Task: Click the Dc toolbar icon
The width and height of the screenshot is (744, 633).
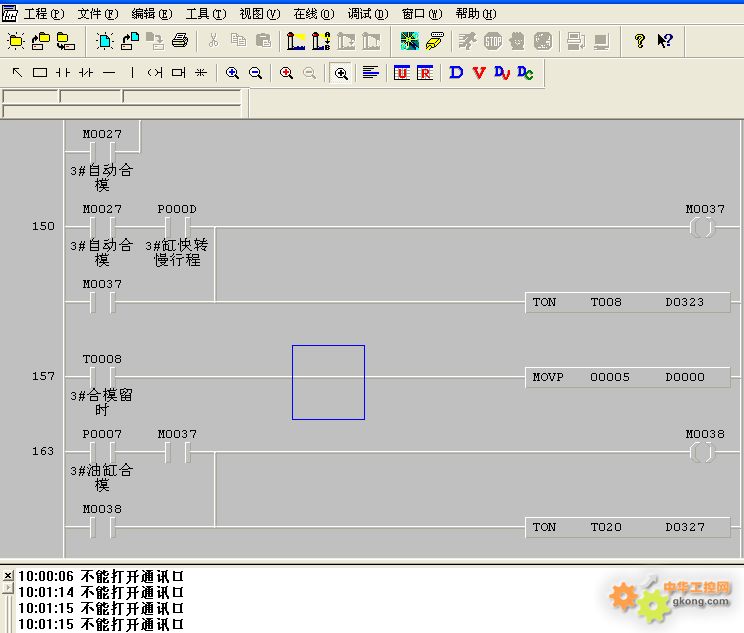Action: (525, 73)
